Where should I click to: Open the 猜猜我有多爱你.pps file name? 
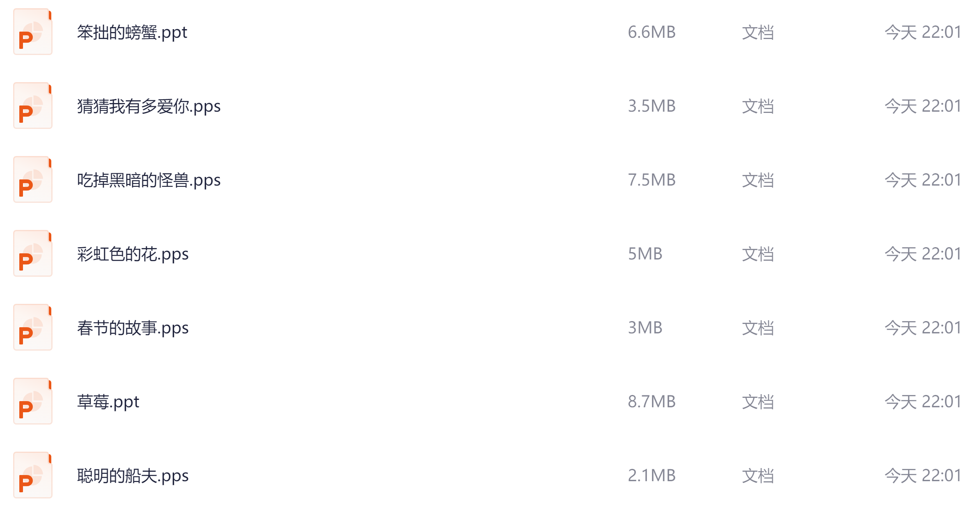tap(149, 106)
